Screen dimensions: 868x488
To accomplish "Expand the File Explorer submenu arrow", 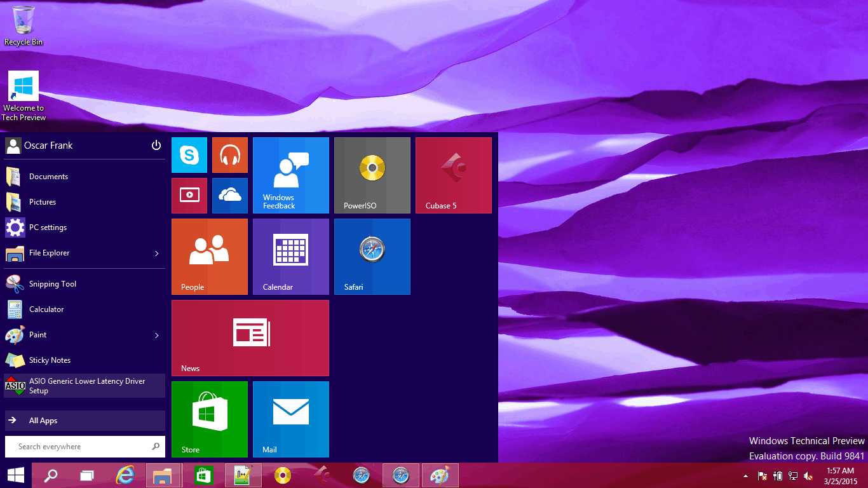I will 157,254.
